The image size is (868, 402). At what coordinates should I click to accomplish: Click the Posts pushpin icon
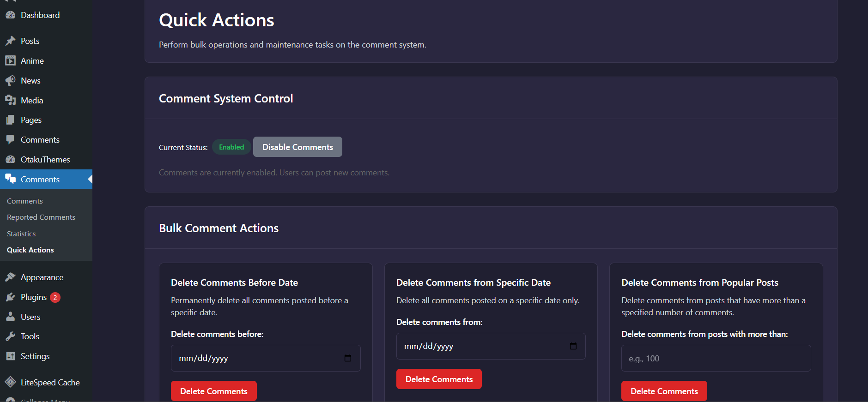[x=10, y=41]
